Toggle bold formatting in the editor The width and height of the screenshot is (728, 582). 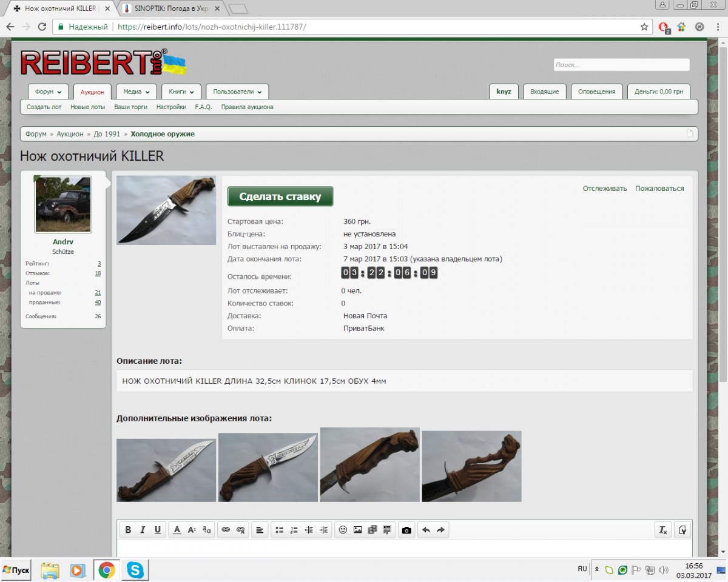click(x=128, y=530)
